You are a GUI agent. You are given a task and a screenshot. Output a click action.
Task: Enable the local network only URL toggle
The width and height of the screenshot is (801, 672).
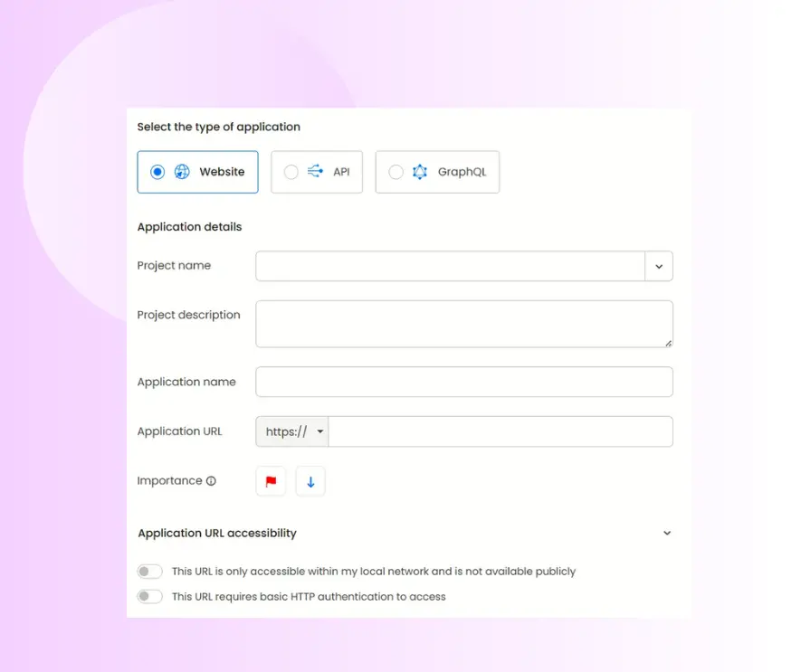(150, 571)
